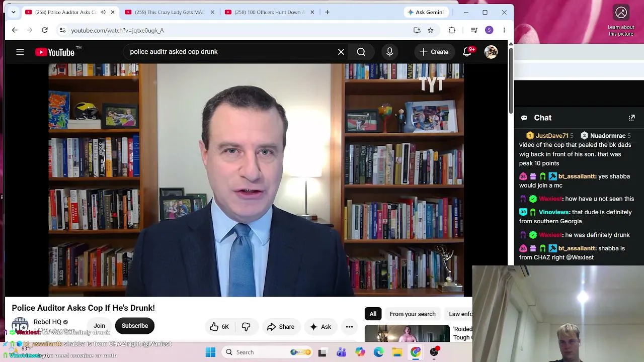Subscribe to Rebel HQ channel
This screenshot has height=362, width=644.
pos(135,326)
